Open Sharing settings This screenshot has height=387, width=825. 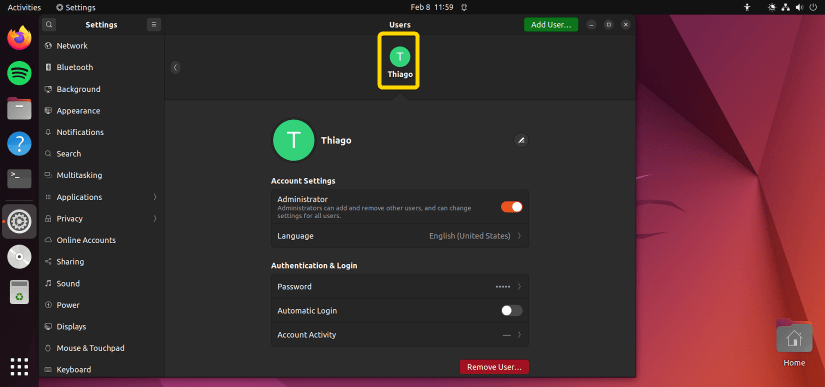coord(102,262)
